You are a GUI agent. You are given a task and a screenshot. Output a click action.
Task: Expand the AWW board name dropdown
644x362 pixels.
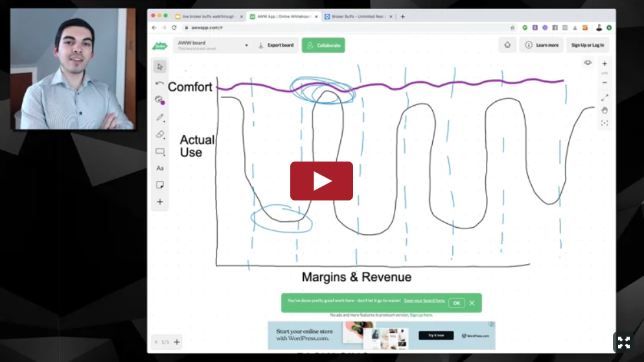pos(246,45)
